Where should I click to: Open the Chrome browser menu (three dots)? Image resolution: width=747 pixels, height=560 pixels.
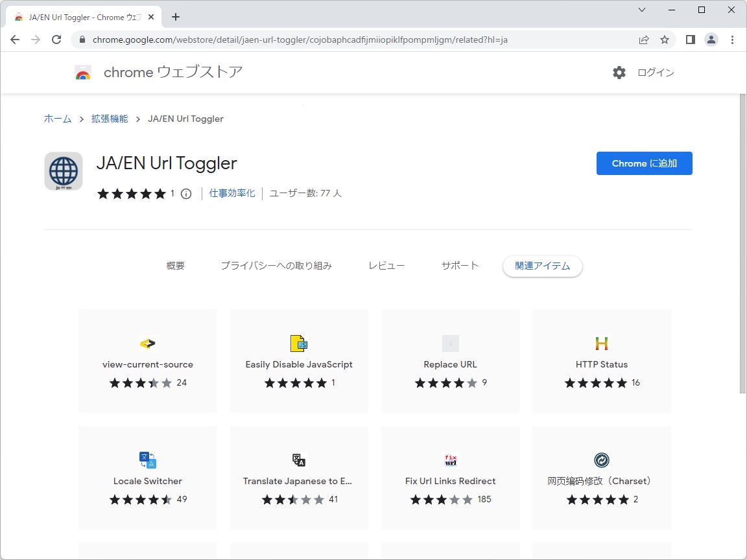(x=733, y=40)
